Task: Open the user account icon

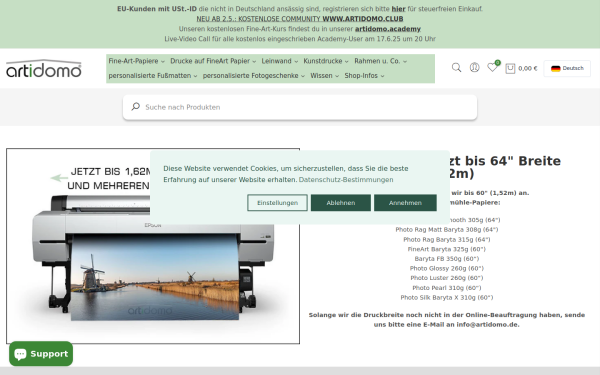Action: point(474,68)
